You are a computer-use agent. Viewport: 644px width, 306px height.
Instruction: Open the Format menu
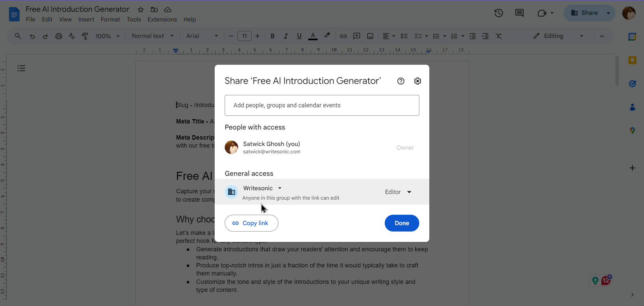[110, 19]
